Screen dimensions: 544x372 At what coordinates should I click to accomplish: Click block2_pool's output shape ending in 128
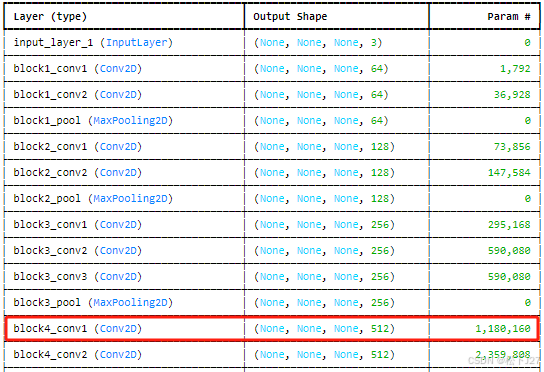(324, 198)
